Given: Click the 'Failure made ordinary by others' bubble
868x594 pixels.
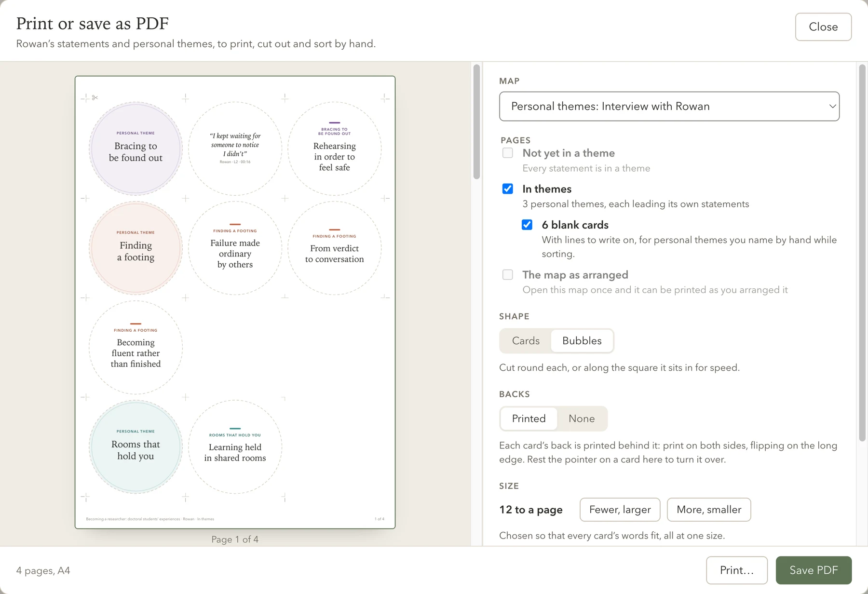Looking at the screenshot, I should point(235,248).
